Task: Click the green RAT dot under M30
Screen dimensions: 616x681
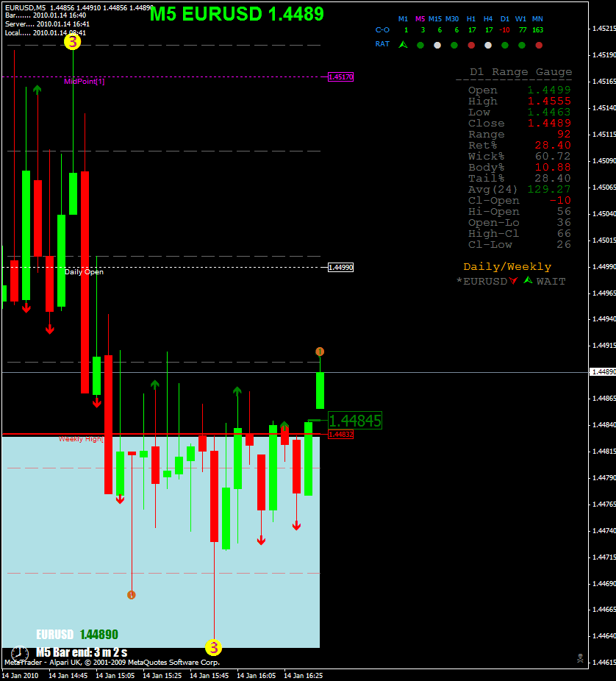Action: point(454,45)
